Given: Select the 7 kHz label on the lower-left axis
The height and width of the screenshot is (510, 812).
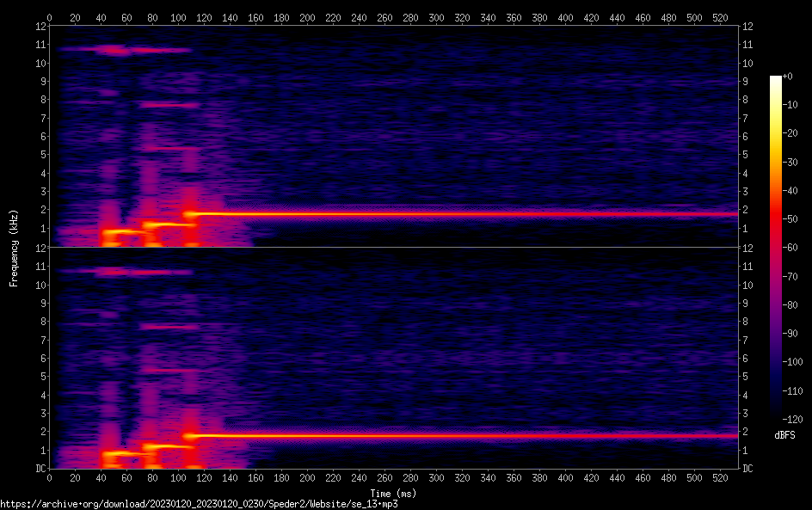Looking at the screenshot, I should click(41, 340).
